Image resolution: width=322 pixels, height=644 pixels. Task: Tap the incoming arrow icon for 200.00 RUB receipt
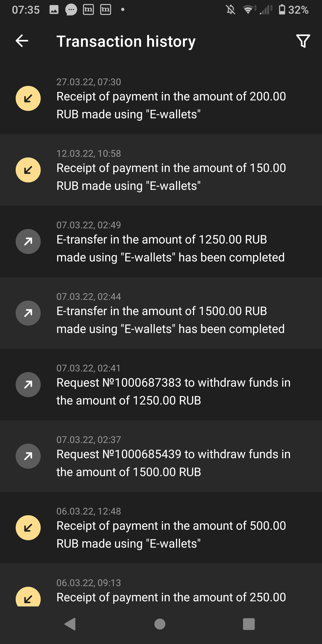point(28,98)
